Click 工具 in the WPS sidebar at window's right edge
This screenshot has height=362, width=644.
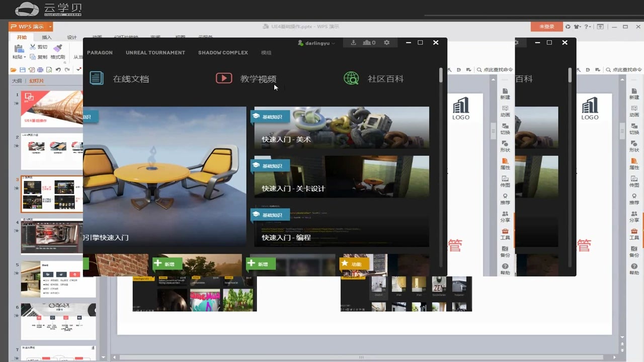click(634, 234)
